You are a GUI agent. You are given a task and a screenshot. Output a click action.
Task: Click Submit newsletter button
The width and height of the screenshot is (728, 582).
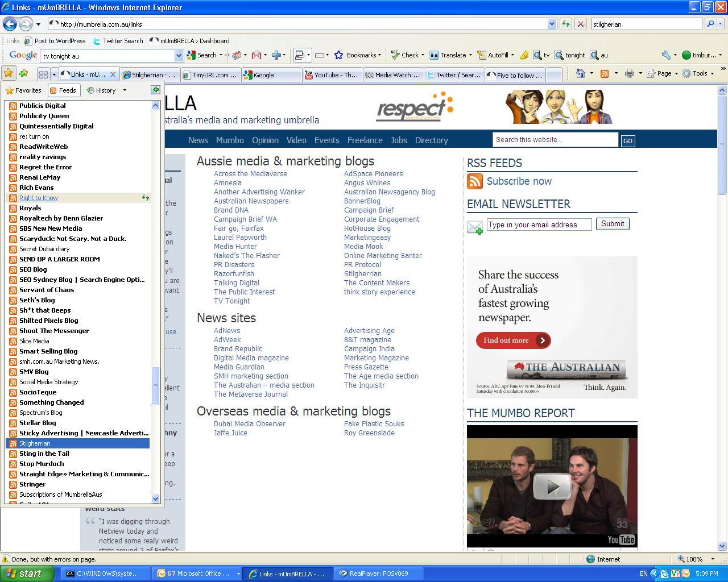pos(613,224)
